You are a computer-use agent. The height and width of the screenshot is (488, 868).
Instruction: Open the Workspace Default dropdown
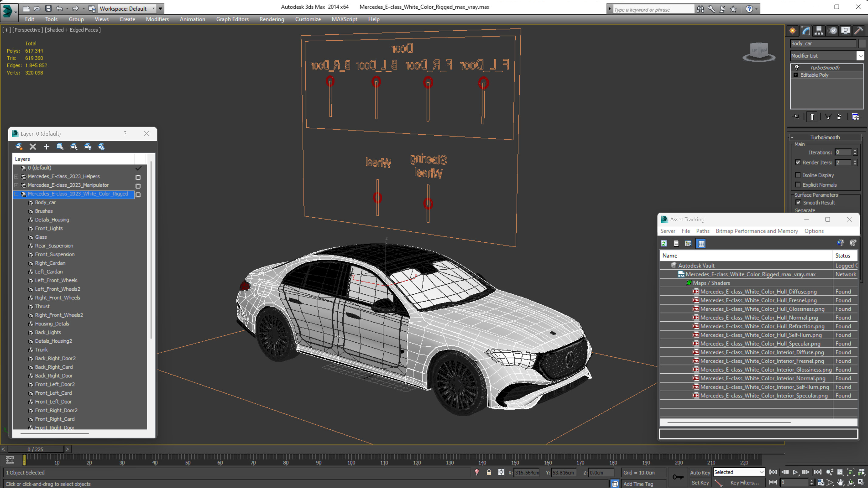[153, 9]
